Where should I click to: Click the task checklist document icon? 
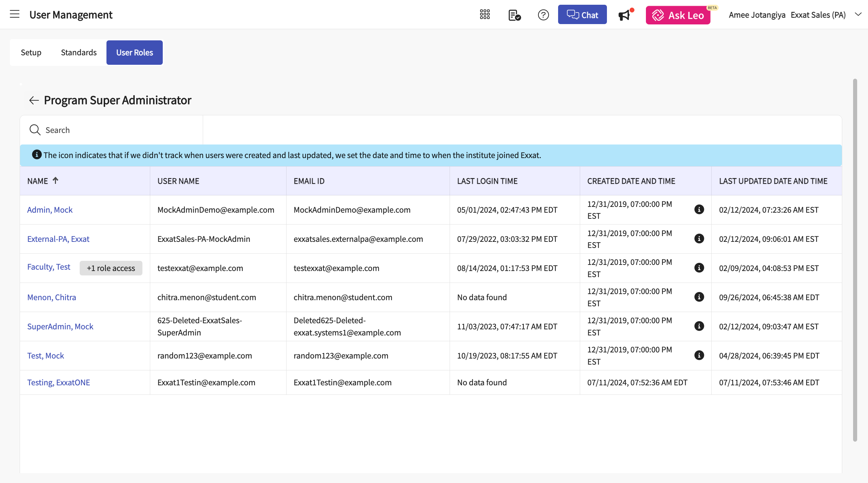pos(514,15)
